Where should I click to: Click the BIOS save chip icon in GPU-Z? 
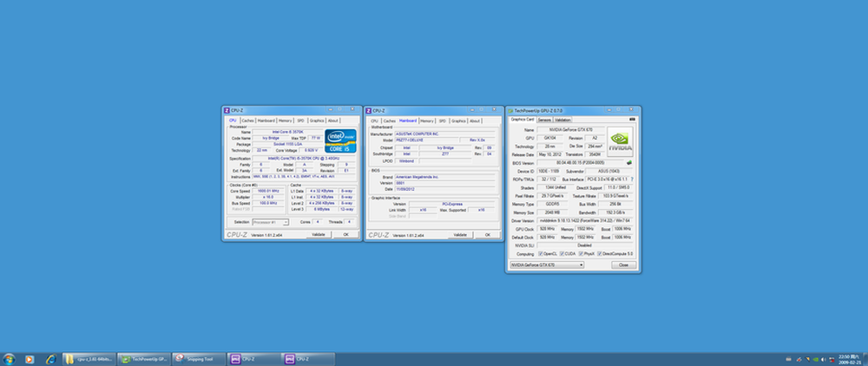629,162
